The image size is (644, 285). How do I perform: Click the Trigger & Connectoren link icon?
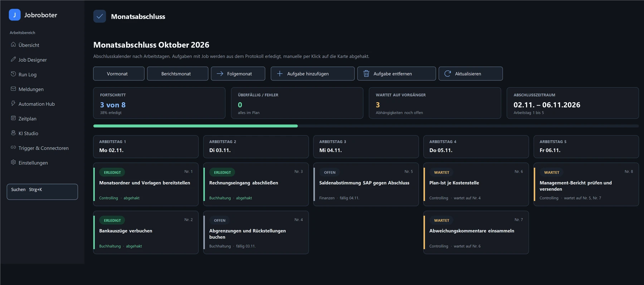point(13,147)
